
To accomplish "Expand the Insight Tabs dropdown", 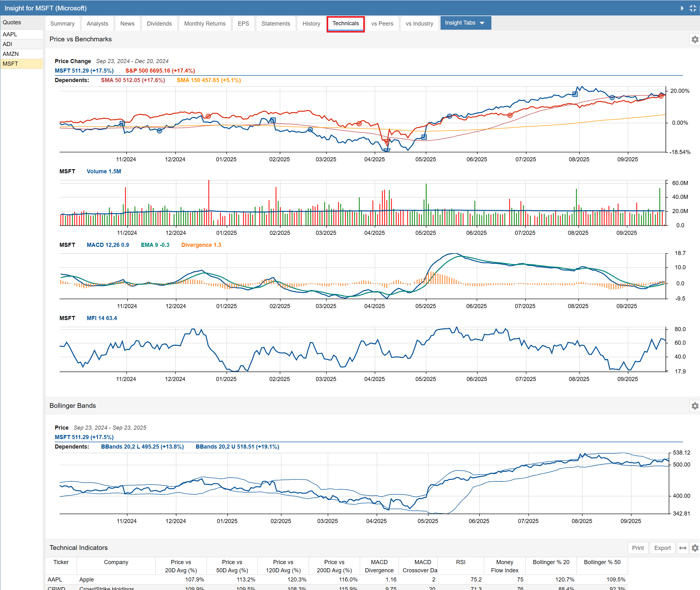I will pos(465,23).
